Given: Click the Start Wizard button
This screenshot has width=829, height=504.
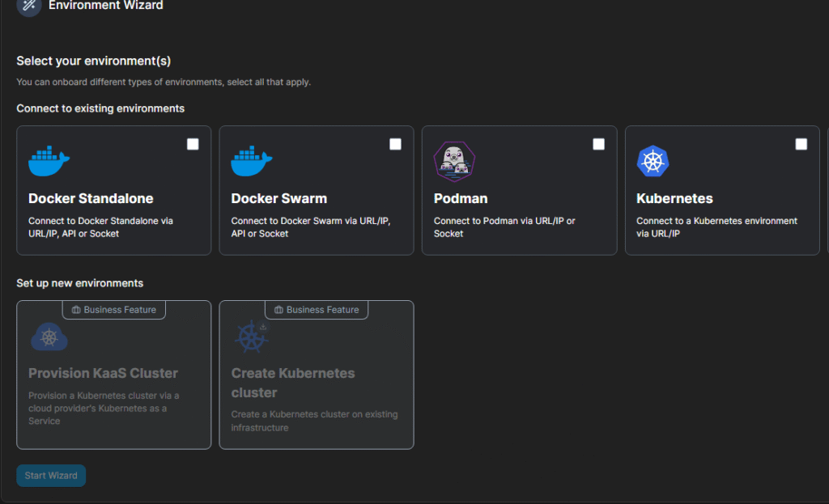Looking at the screenshot, I should 51,476.
